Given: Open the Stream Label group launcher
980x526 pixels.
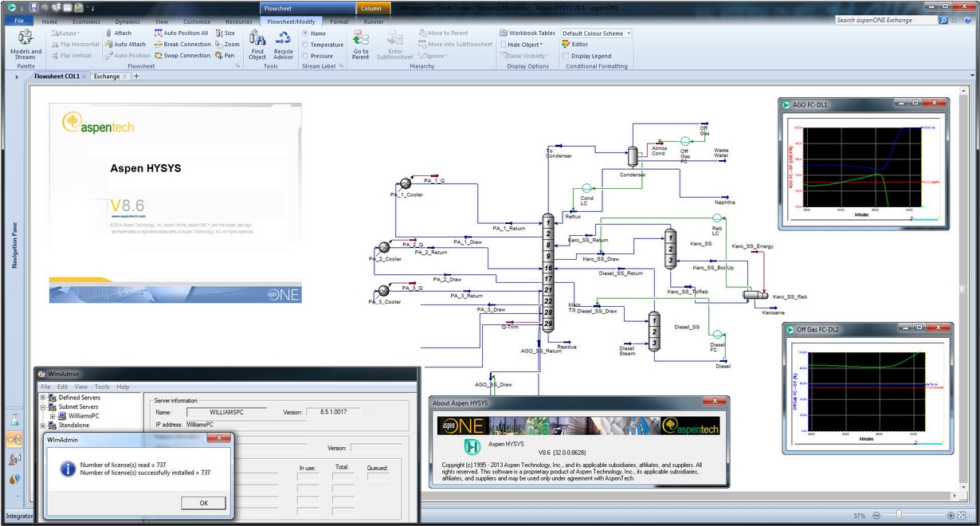Looking at the screenshot, I should 342,66.
